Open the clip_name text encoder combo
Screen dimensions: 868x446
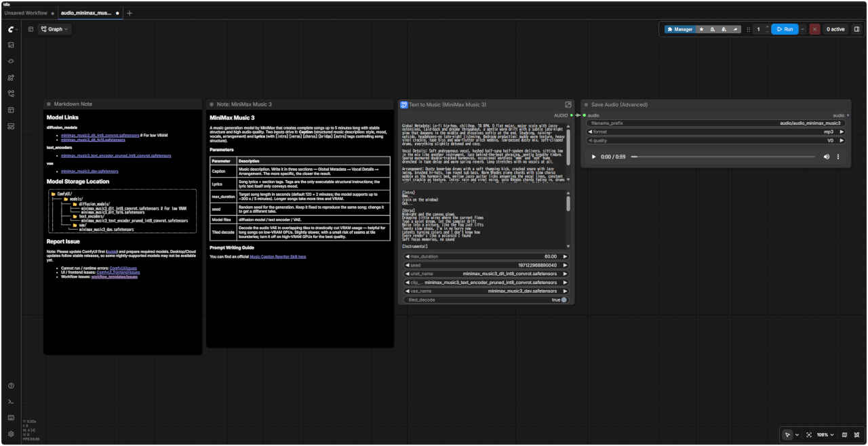click(x=486, y=283)
